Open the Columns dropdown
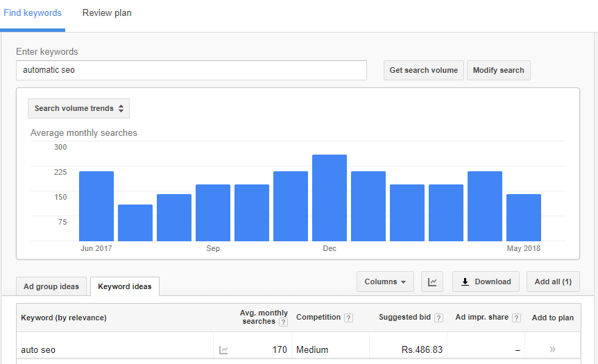Viewport: 598px width, 364px height. point(385,281)
